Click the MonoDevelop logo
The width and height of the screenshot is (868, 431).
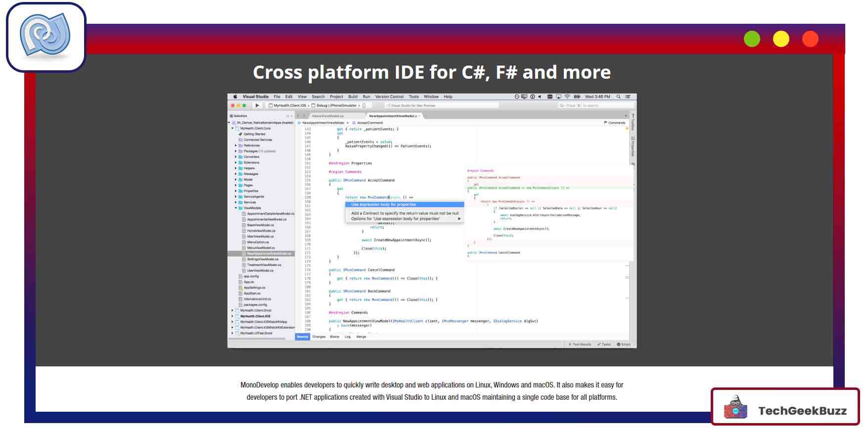click(46, 37)
